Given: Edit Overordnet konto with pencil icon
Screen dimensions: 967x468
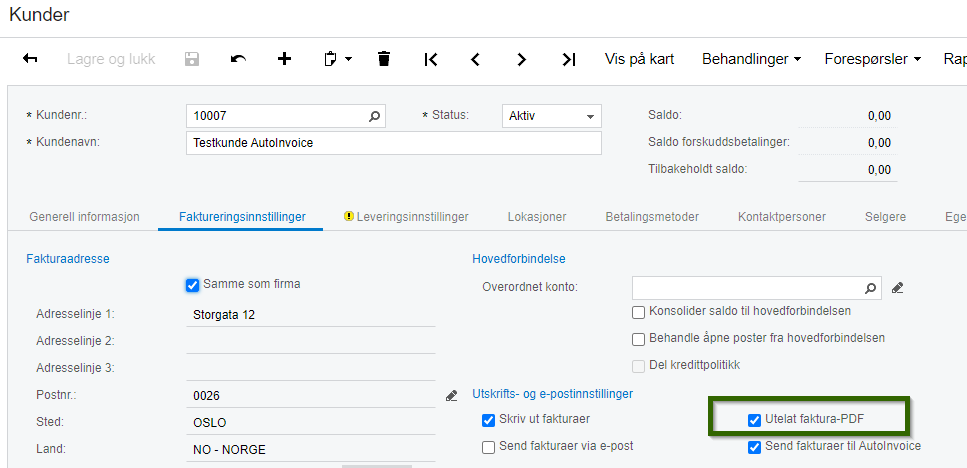Looking at the screenshot, I should 897,288.
